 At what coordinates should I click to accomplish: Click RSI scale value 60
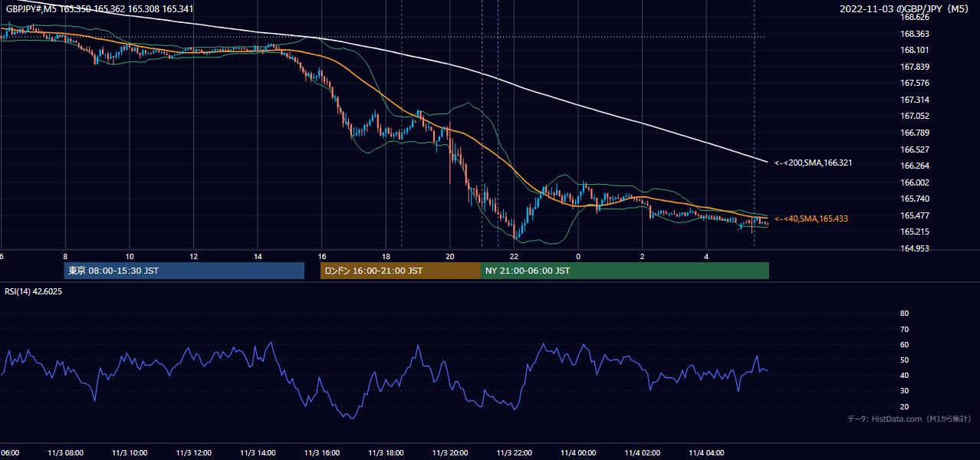[x=904, y=344]
